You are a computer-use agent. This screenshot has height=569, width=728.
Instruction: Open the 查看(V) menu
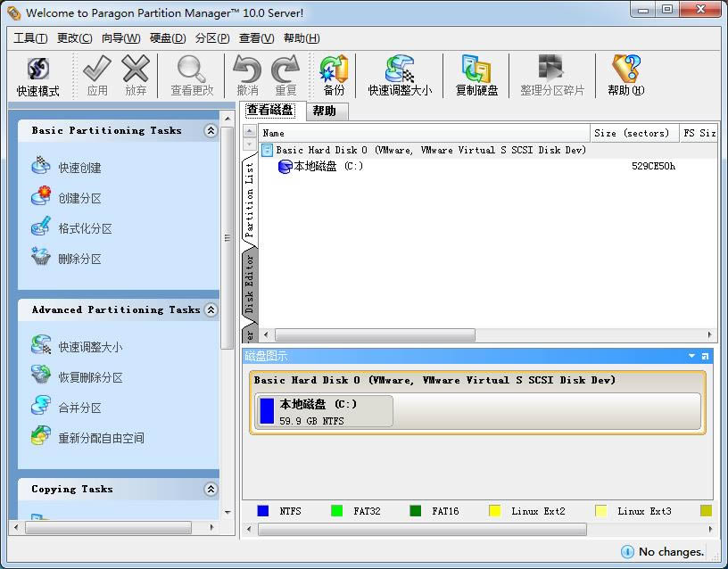point(256,38)
